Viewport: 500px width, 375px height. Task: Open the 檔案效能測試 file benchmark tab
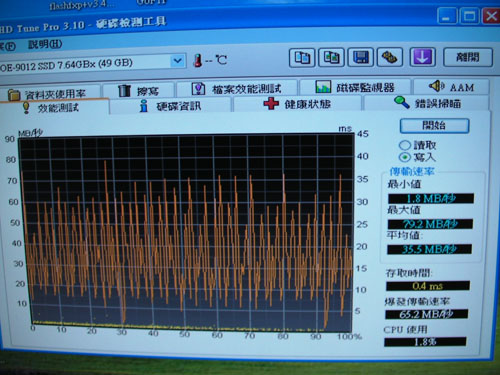tap(237, 89)
